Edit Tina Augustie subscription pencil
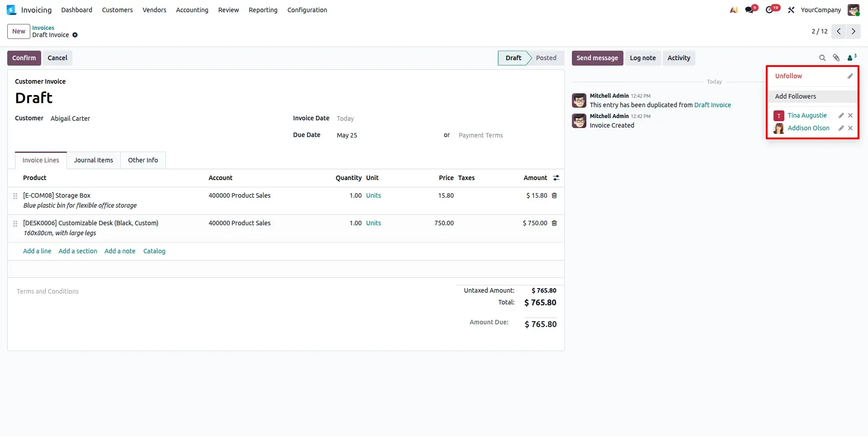The image size is (868, 437). (x=841, y=115)
